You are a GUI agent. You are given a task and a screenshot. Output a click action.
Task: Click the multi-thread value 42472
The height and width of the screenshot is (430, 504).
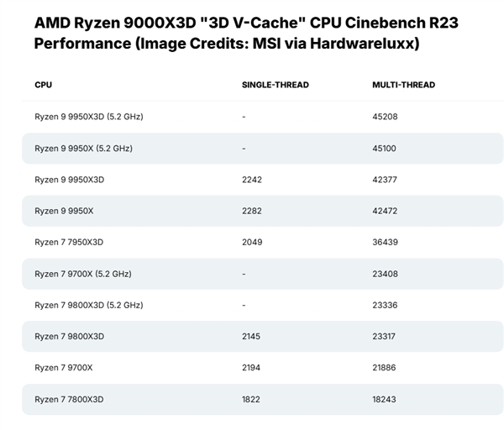click(385, 211)
